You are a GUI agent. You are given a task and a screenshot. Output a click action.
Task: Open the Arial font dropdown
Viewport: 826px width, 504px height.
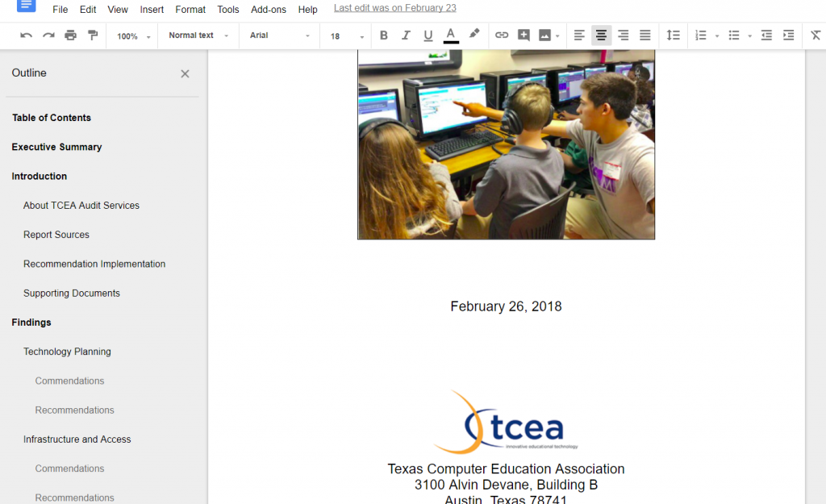pyautogui.click(x=280, y=35)
